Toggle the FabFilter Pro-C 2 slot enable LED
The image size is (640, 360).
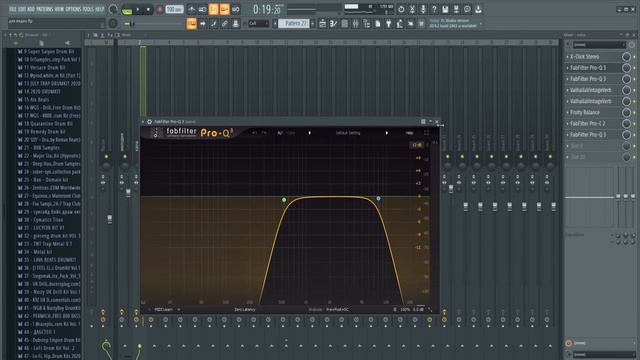click(x=635, y=124)
